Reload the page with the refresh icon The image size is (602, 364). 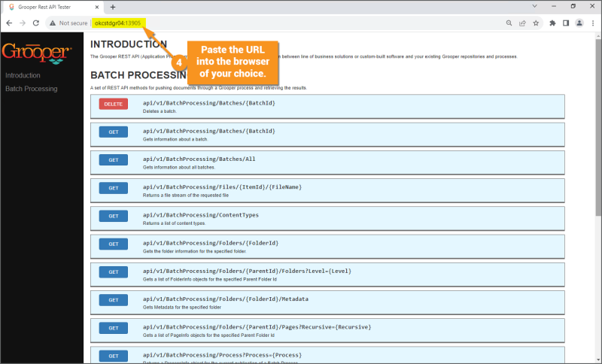tap(36, 23)
